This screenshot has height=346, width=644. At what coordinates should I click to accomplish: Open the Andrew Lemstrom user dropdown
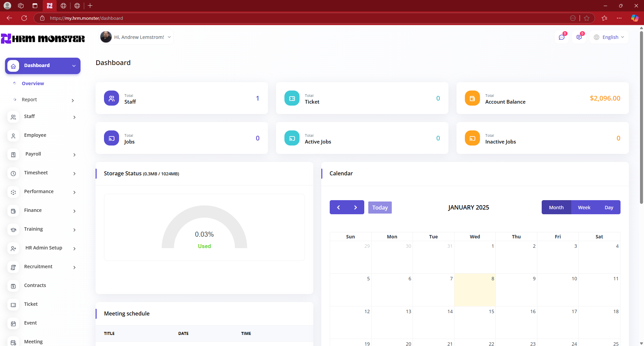pos(136,37)
